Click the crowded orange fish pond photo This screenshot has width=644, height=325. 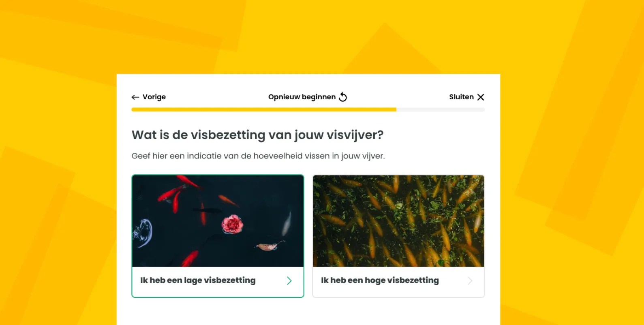click(398, 221)
